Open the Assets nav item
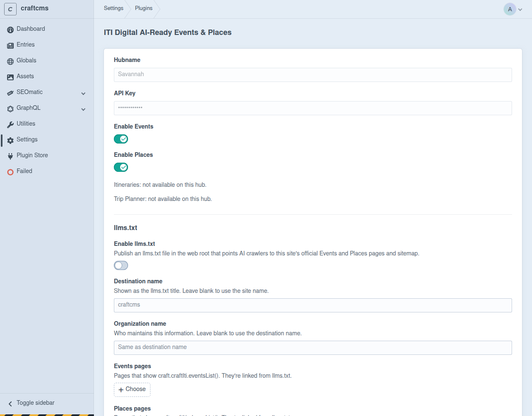This screenshot has height=416, width=532. click(x=47, y=76)
